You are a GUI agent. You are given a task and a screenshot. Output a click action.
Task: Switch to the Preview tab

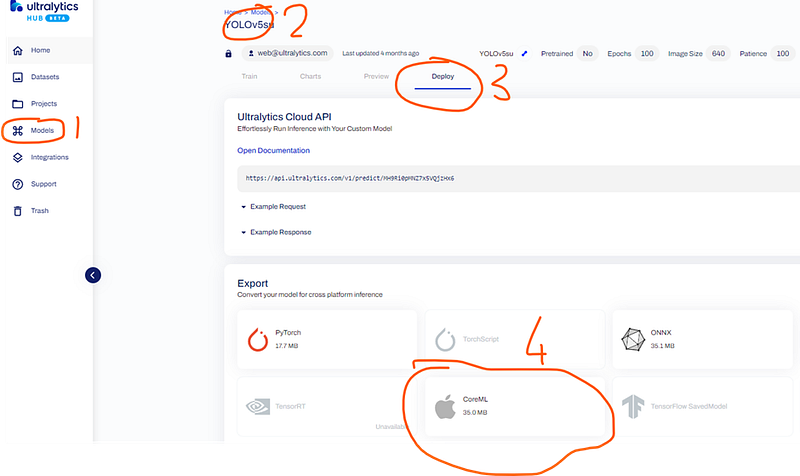point(376,77)
